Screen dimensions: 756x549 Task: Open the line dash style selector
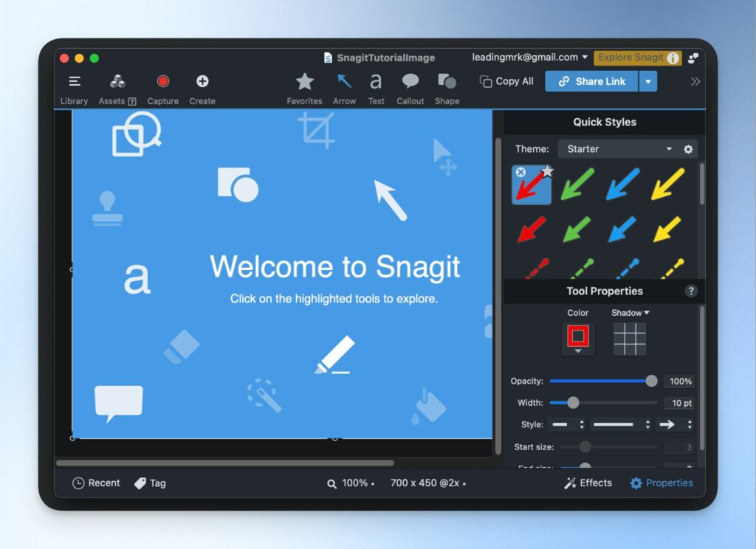(x=622, y=424)
